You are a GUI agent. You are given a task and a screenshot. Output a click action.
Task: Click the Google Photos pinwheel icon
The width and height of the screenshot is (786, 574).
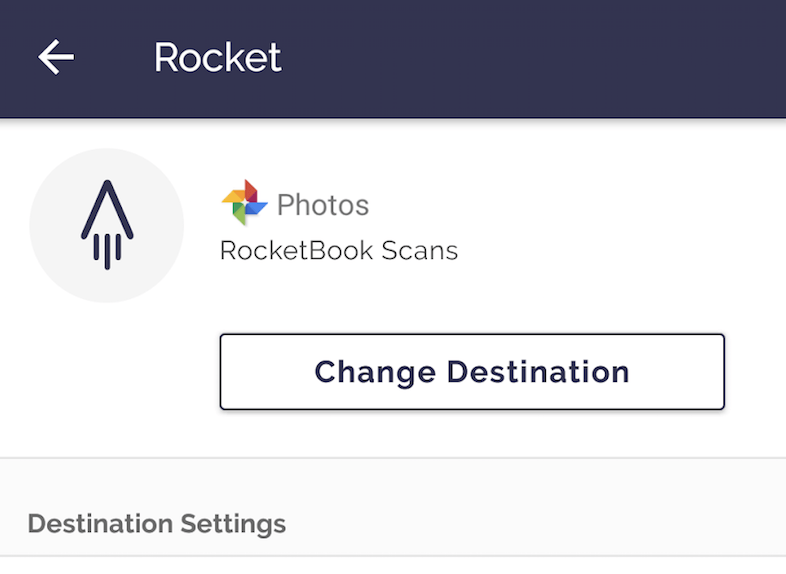pos(244,204)
